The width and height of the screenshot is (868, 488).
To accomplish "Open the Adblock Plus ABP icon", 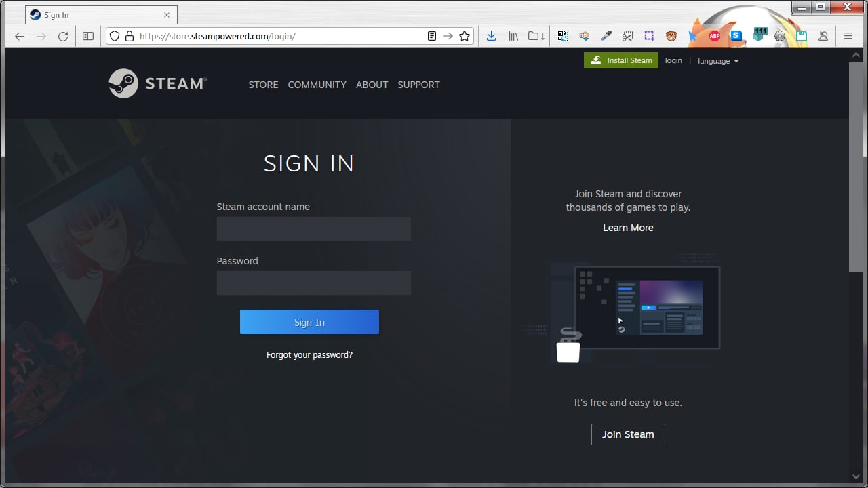I will pos(715,36).
